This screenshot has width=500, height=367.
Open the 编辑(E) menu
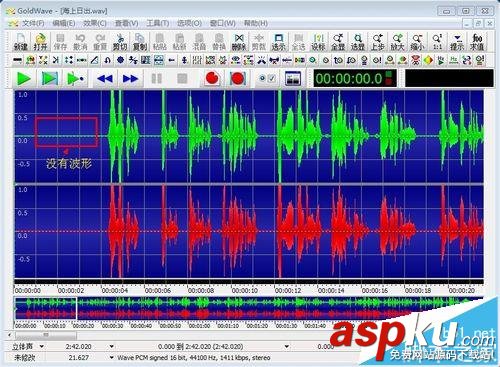click(64, 23)
